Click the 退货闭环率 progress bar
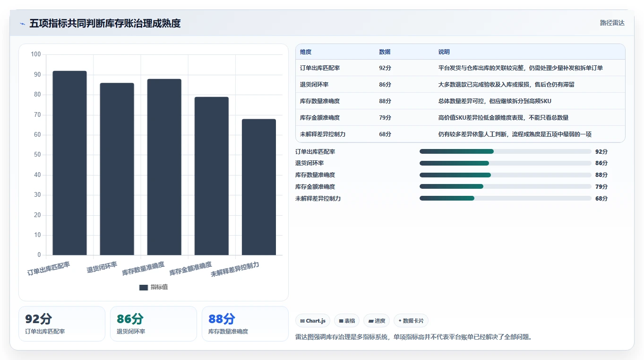This screenshot has width=644, height=360. click(506, 163)
